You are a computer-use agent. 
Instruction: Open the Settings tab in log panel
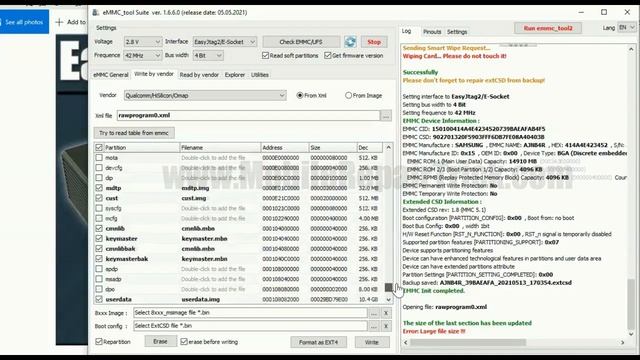[457, 31]
